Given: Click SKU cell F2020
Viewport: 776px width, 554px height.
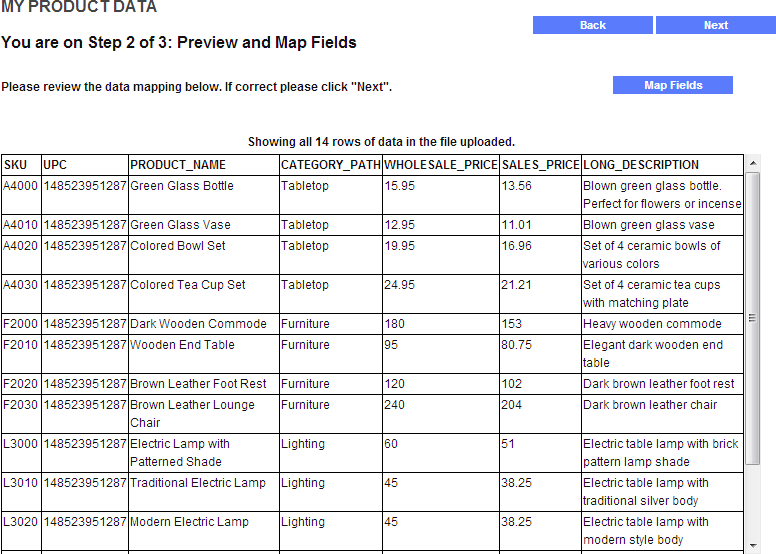Looking at the screenshot, I should (x=20, y=384).
